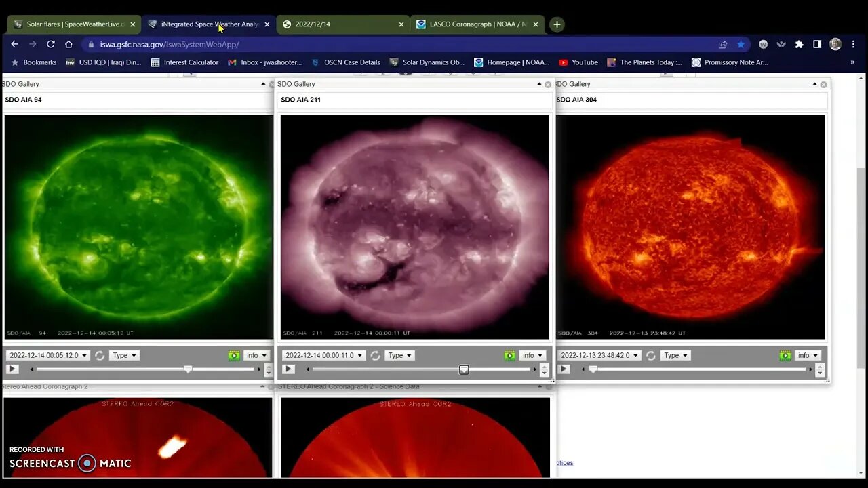This screenshot has width=868, height=488.
Task: Click green movie icon in AIA 304 panel
Action: [x=785, y=355]
